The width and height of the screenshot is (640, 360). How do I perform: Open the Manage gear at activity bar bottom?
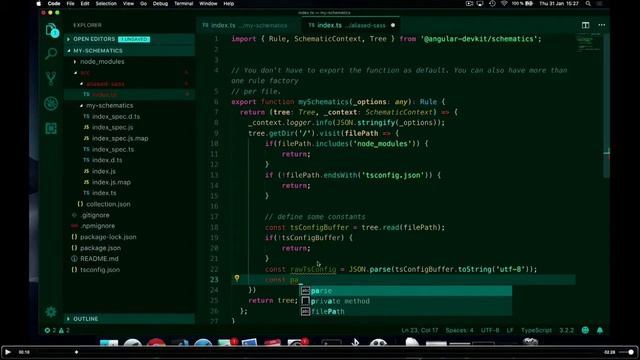point(51,312)
